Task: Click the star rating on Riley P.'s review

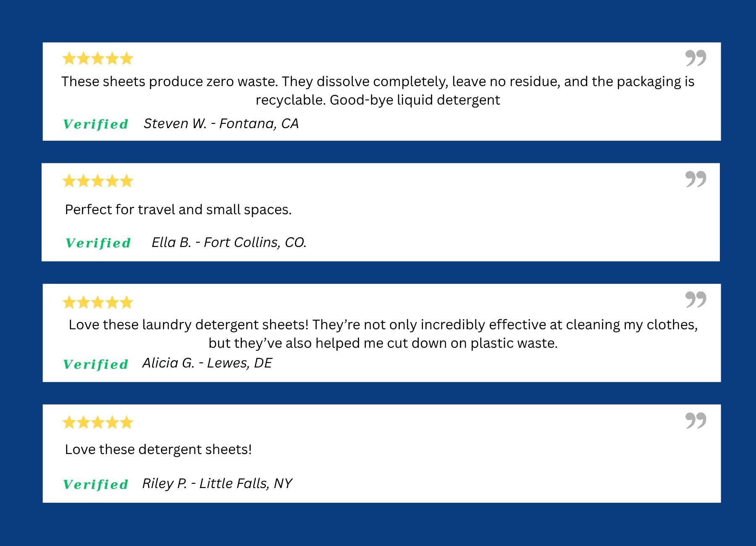Action: pyautogui.click(x=98, y=423)
